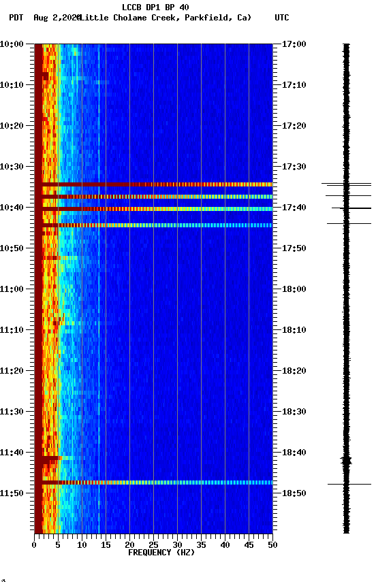Click the 17:50 UTC time label
The height and width of the screenshot is (588, 376).
tap(294, 248)
